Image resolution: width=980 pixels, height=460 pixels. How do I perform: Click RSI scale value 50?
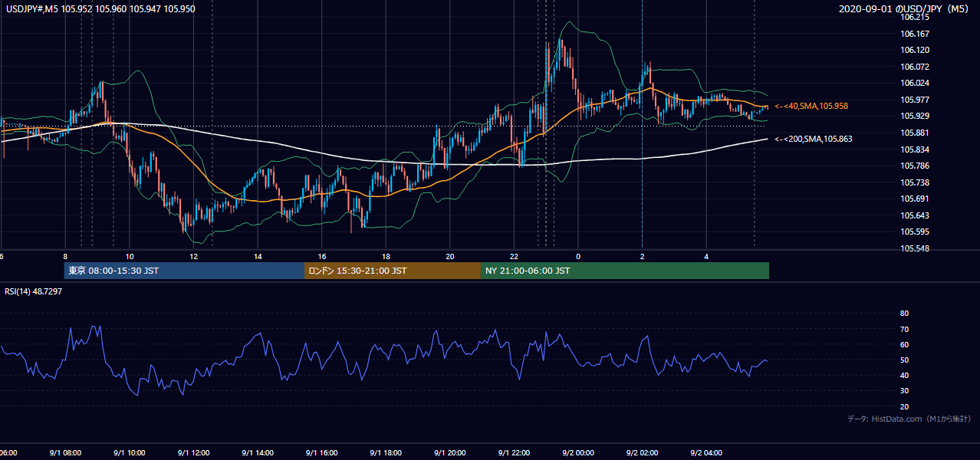904,360
